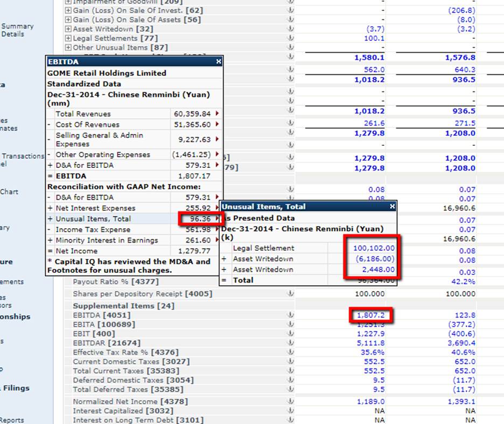The image size is (504, 424).
Task: Click the anchor icon beside Total Deferred Taxes
Action: pyautogui.click(x=290, y=390)
